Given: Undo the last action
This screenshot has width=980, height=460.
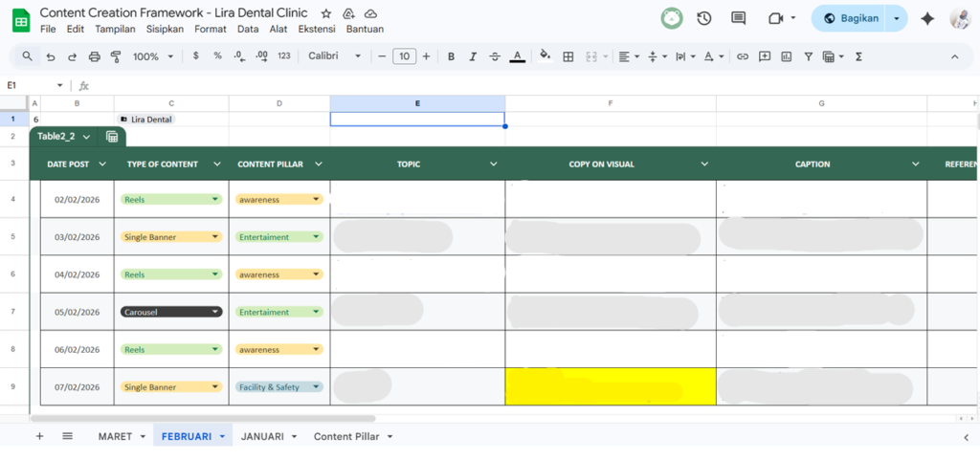Looking at the screenshot, I should tap(51, 56).
